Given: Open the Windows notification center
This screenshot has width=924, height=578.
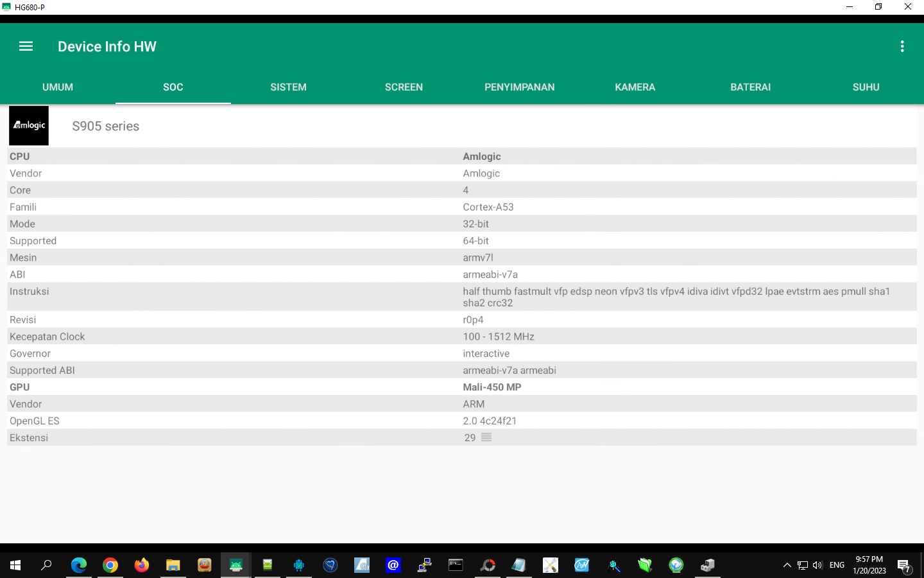Looking at the screenshot, I should (x=905, y=566).
